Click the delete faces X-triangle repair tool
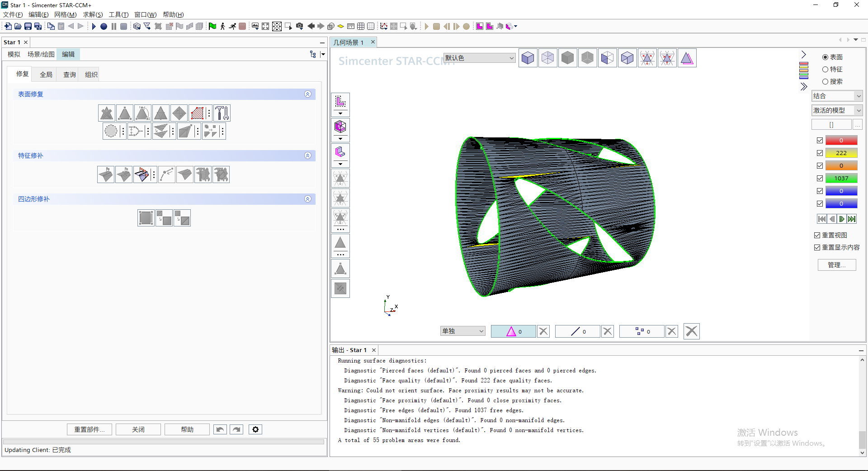This screenshot has height=471, width=868. tap(107, 113)
